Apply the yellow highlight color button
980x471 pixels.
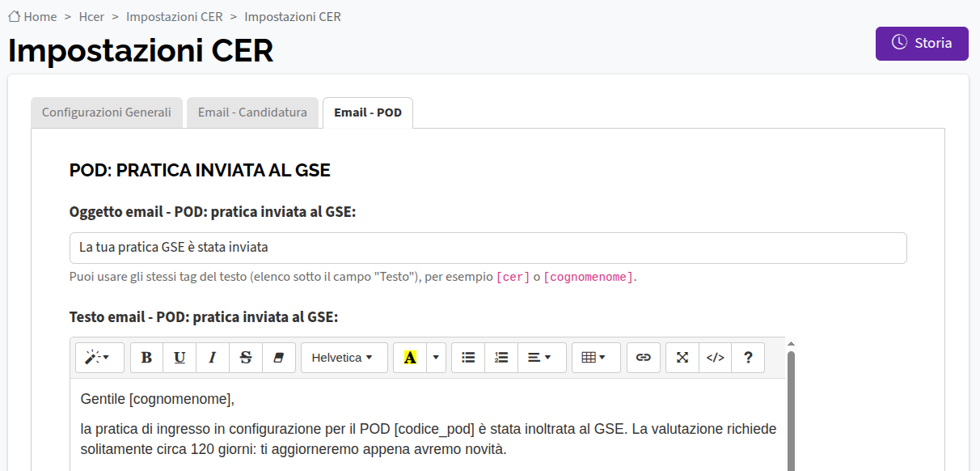pyautogui.click(x=410, y=357)
